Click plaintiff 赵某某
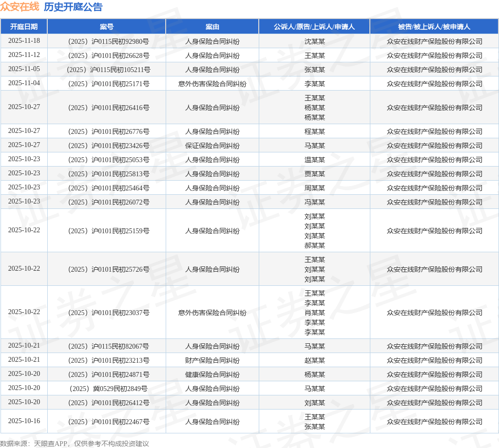499x448 pixels. coord(314,360)
